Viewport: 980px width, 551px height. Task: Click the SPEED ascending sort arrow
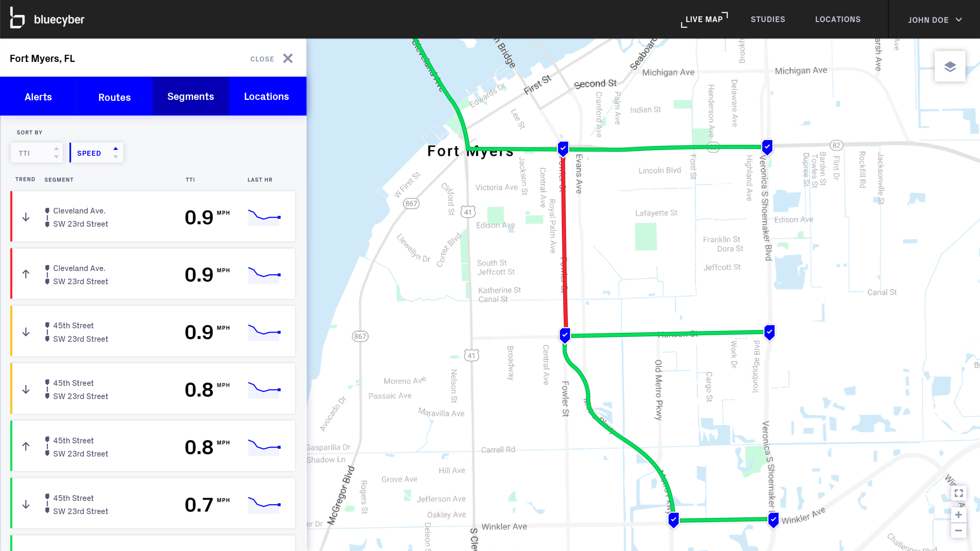click(116, 148)
